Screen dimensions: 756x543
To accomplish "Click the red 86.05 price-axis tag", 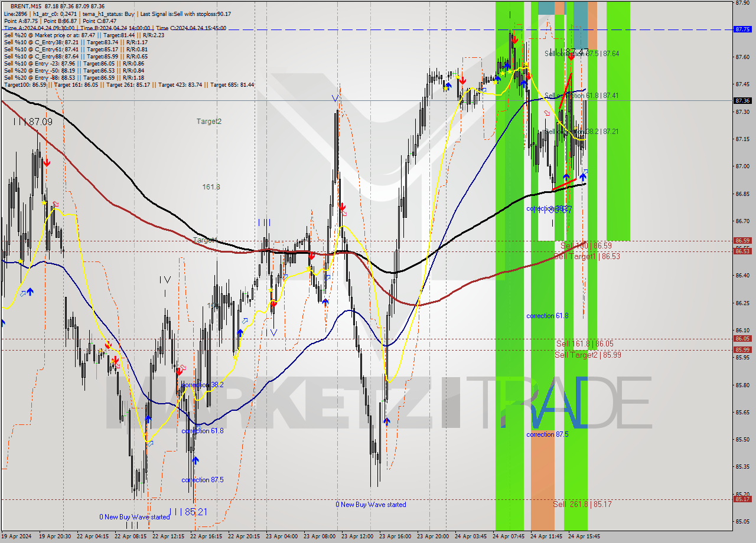I will (742, 338).
